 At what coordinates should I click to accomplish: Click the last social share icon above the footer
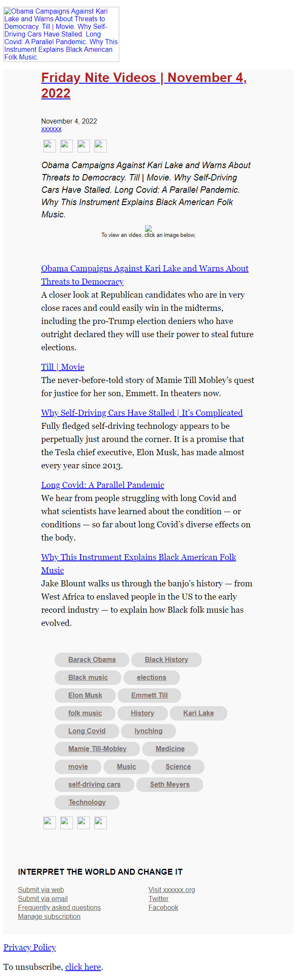tap(100, 822)
